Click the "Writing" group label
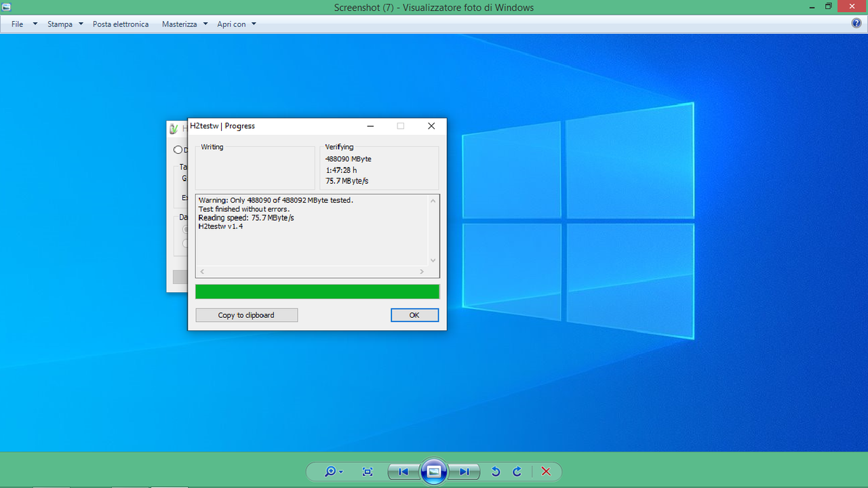The height and width of the screenshot is (488, 868). pyautogui.click(x=212, y=147)
